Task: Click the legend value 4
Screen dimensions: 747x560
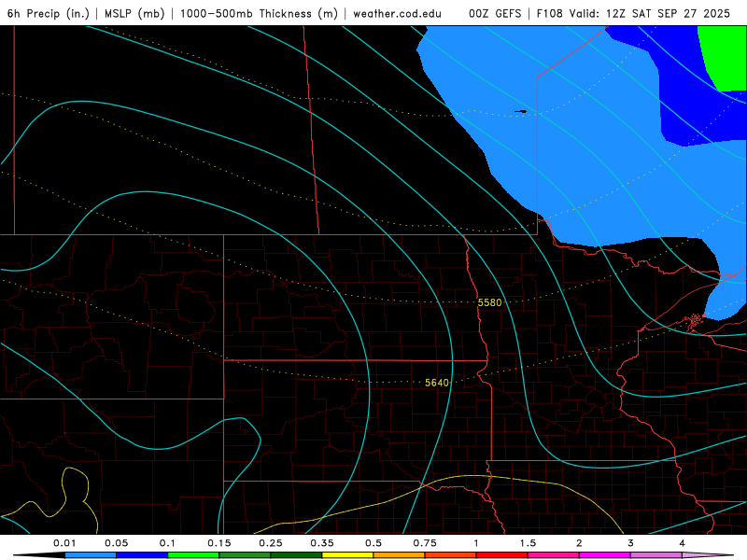Action: [683, 543]
